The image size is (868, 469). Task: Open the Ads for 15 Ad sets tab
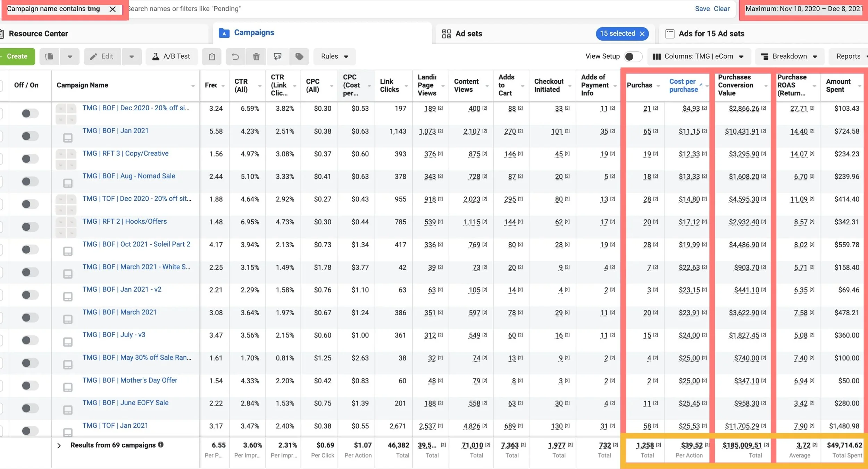(x=711, y=34)
